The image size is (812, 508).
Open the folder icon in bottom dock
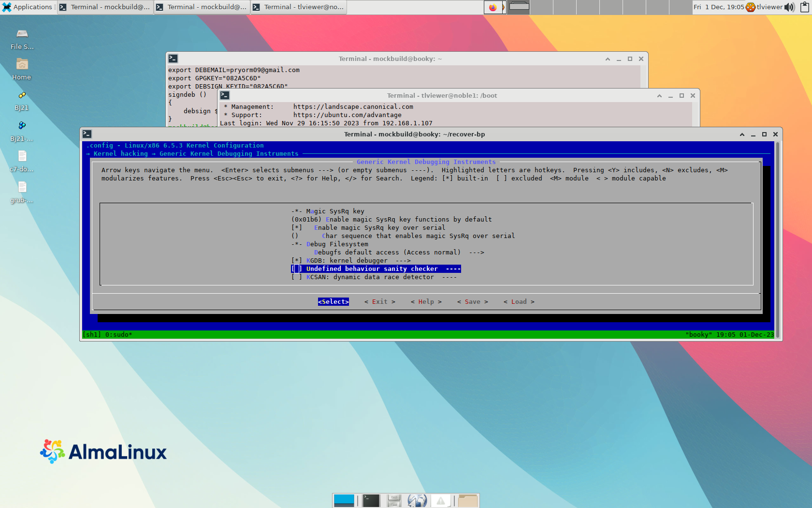(x=467, y=501)
